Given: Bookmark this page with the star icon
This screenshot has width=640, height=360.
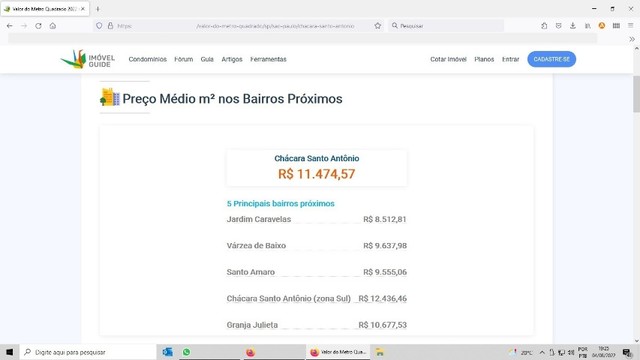Looking at the screenshot, I should 378,26.
